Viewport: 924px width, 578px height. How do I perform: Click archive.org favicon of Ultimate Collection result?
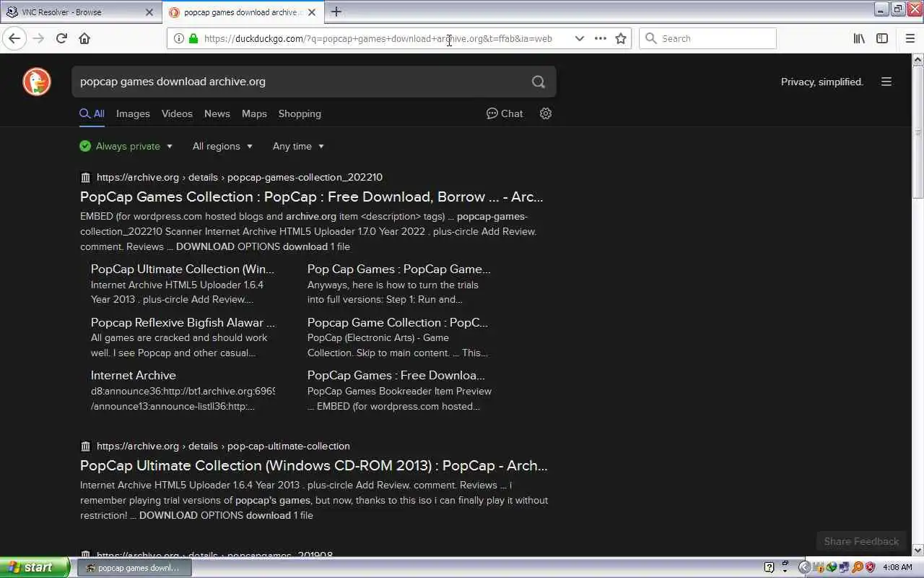click(x=85, y=446)
